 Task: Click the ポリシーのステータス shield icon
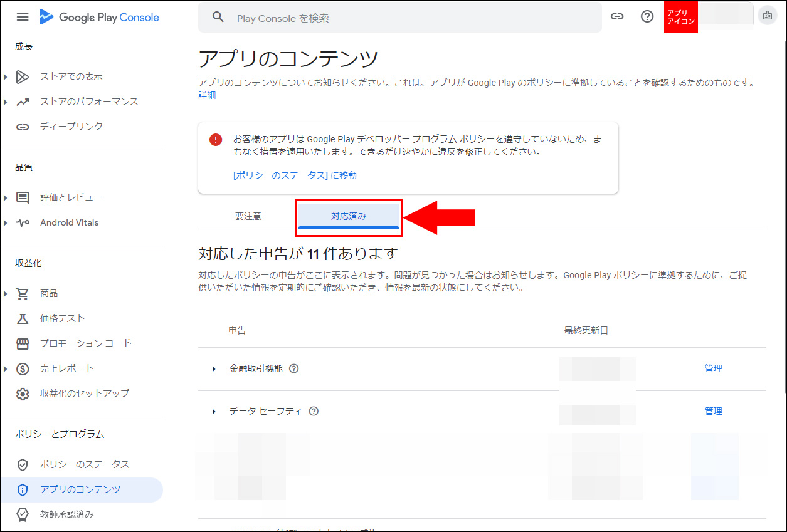[x=23, y=464]
